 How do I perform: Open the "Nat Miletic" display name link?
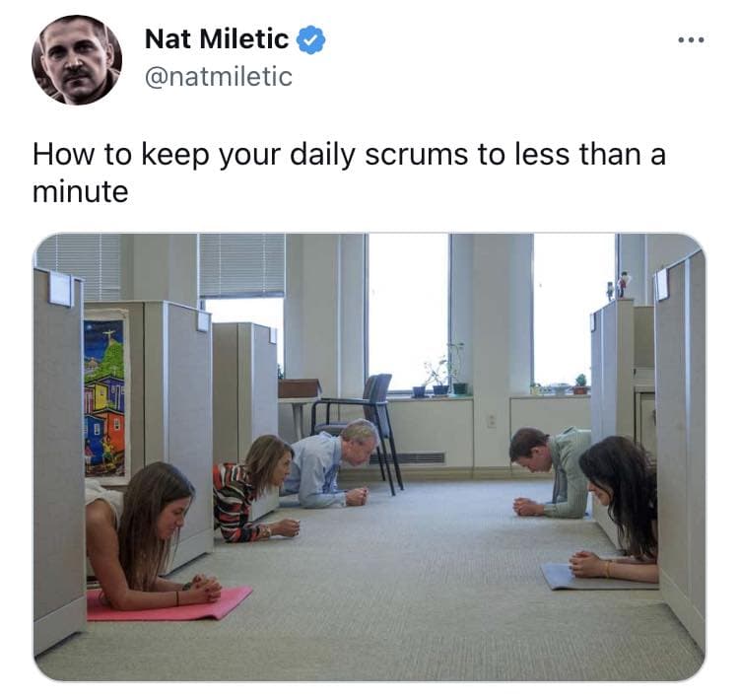[217, 38]
